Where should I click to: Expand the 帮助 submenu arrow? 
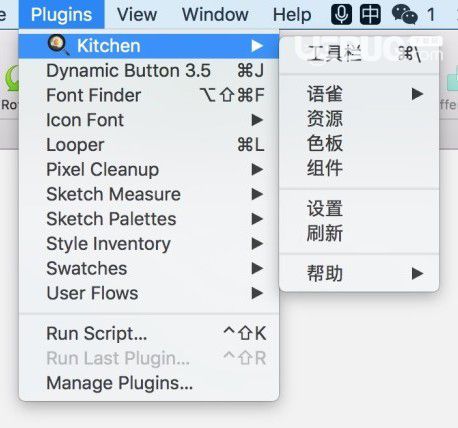coord(417,274)
